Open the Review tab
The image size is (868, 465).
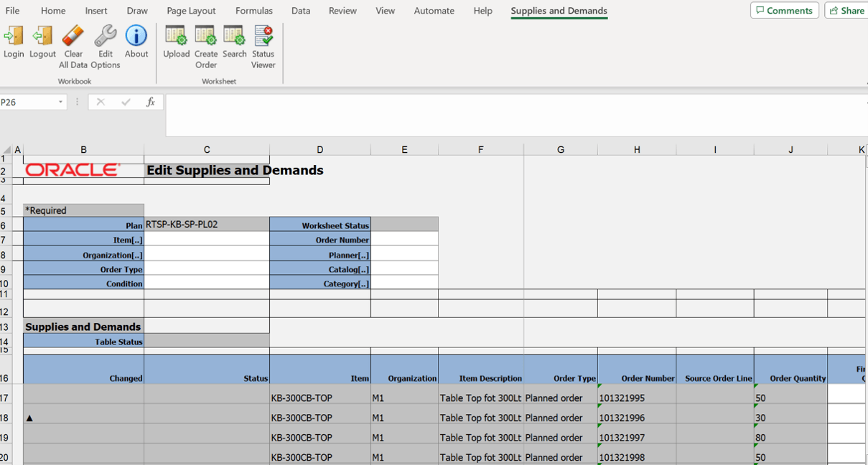342,11
